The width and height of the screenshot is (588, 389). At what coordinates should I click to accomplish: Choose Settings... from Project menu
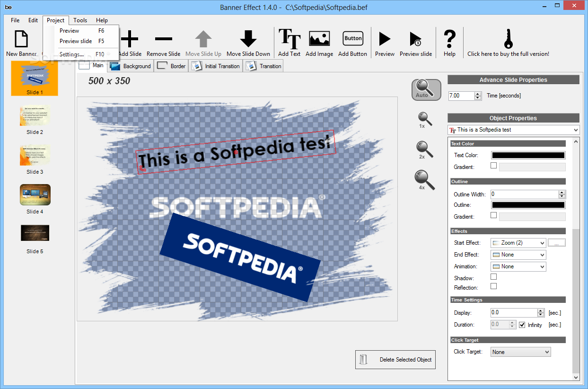pos(81,54)
